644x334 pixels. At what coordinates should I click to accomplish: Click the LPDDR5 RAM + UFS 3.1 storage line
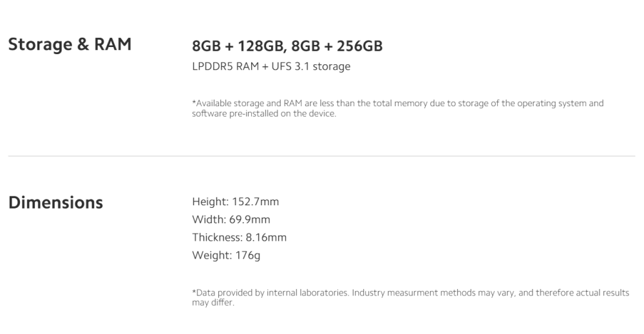coord(271,66)
